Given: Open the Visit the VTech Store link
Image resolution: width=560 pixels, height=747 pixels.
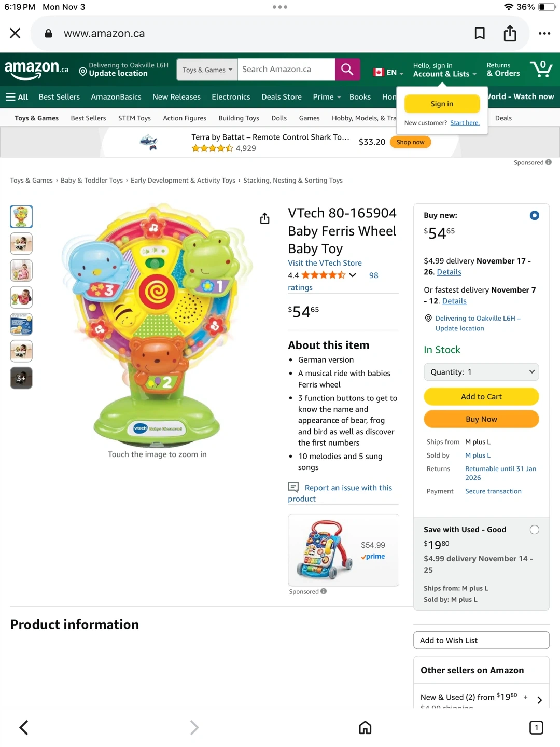Looking at the screenshot, I should click(325, 263).
